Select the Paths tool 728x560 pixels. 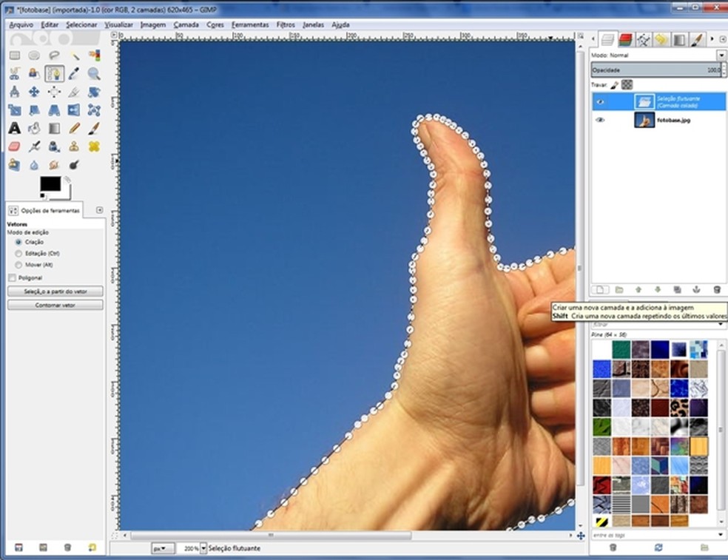pos(54,74)
